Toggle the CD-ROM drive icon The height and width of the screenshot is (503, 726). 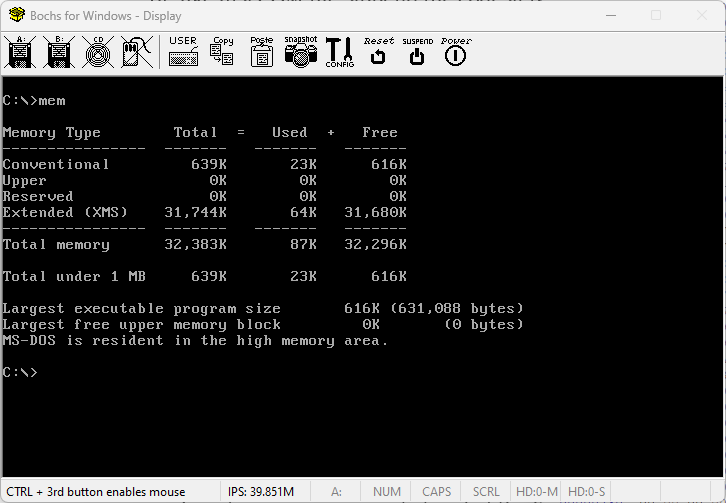(98, 52)
